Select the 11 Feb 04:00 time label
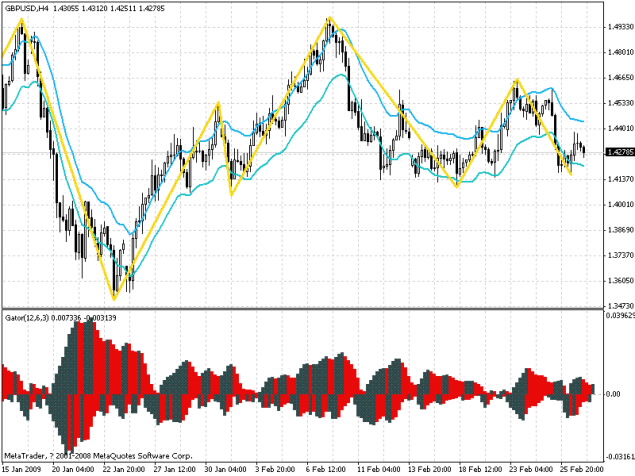The image size is (635, 476). tap(378, 469)
